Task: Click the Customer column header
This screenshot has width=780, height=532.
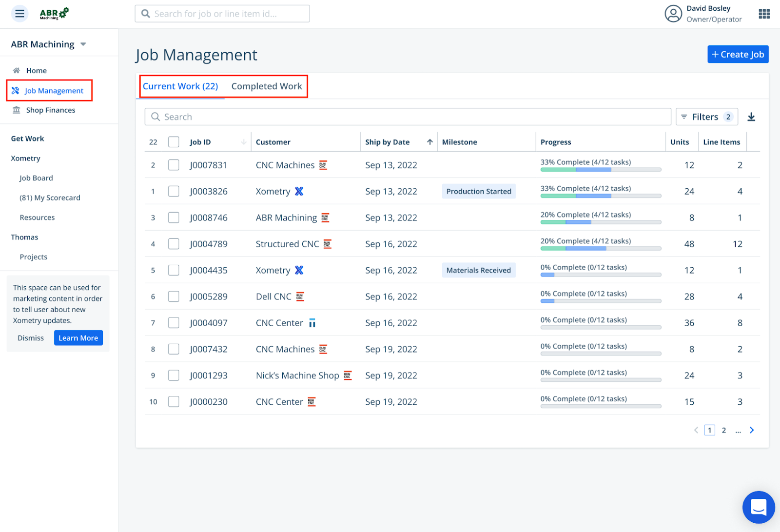Action: 273,142
